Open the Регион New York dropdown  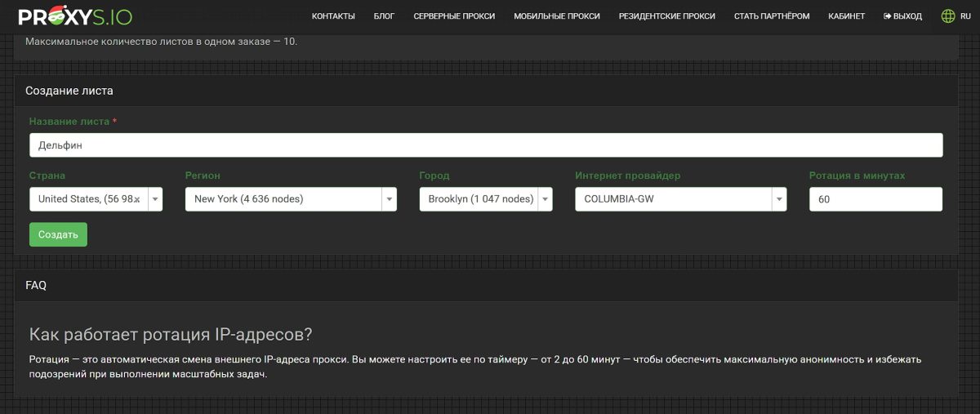tap(291, 199)
